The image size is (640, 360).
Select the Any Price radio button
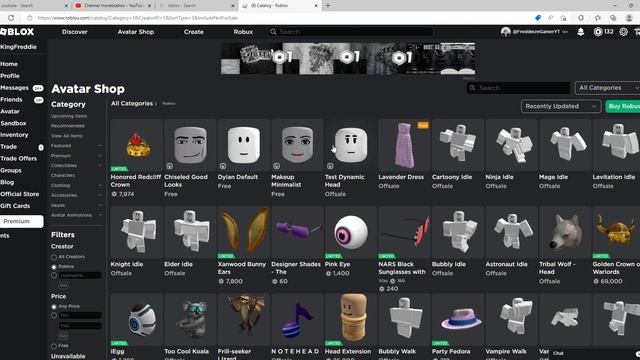pos(54,307)
